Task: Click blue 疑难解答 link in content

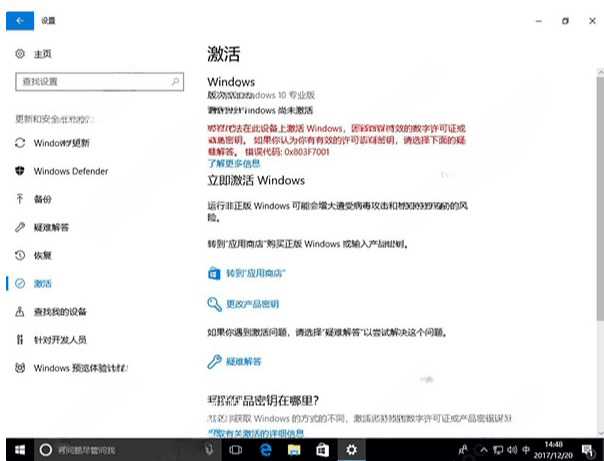Action: pos(243,362)
